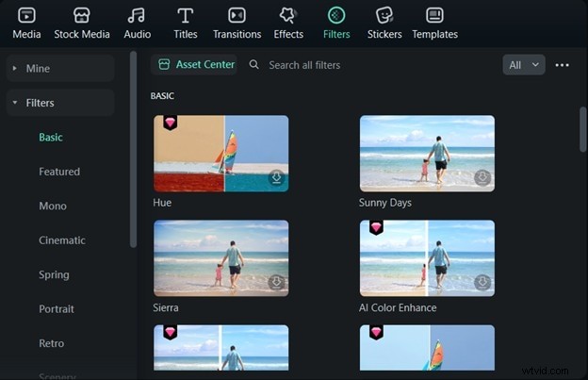Click the Asset Center button

(x=194, y=64)
